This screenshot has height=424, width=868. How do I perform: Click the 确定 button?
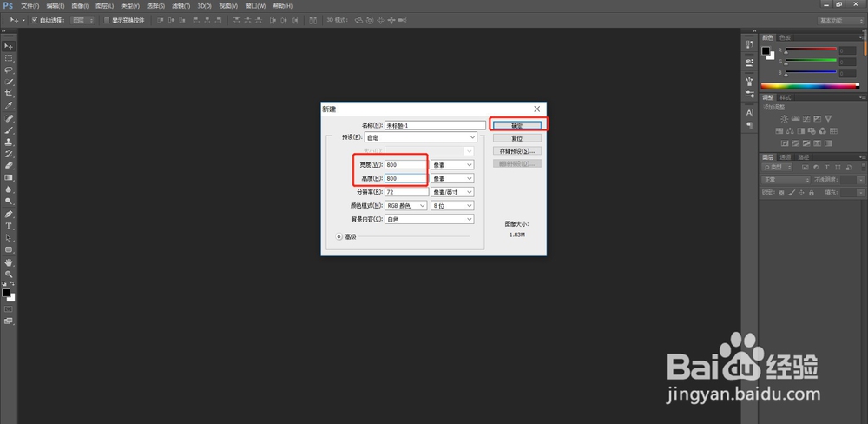pos(517,125)
